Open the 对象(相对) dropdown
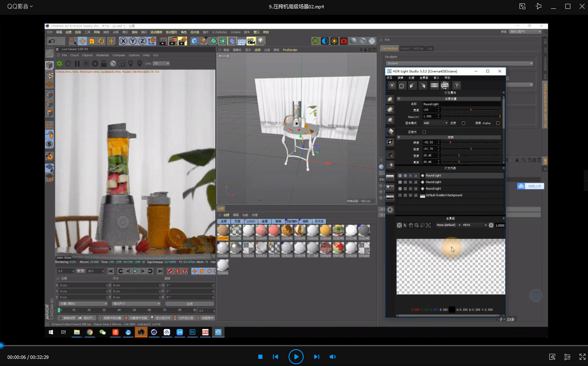Screen dimensions: 588x366 pos(83,304)
